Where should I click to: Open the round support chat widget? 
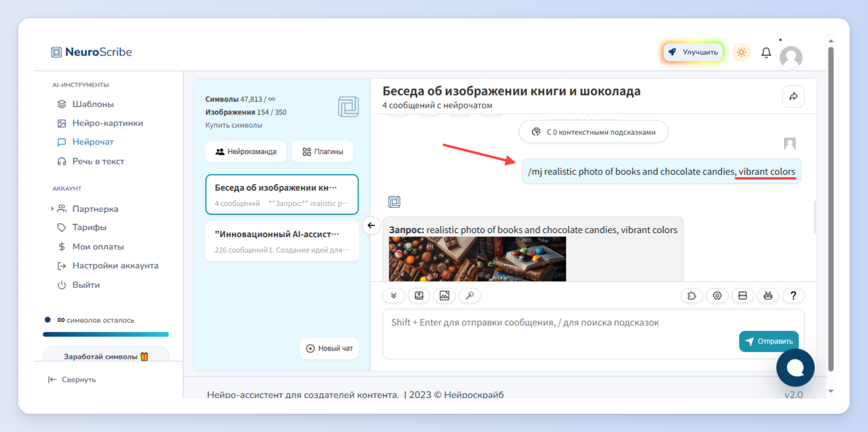coord(795,368)
